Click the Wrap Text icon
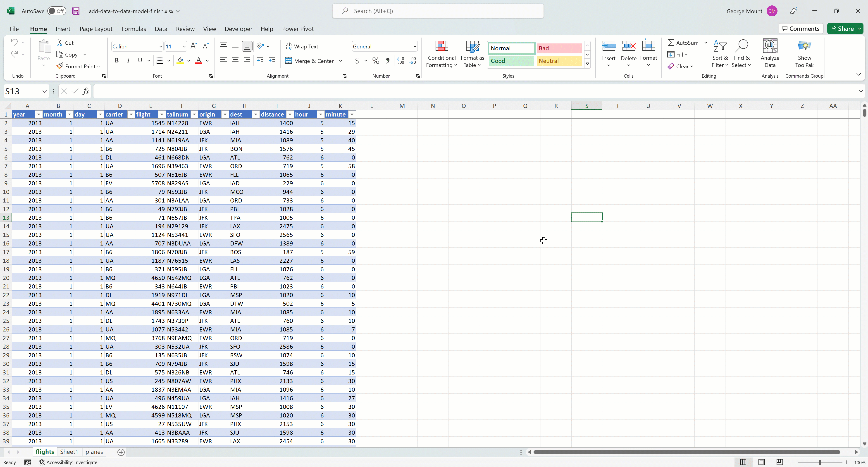 pos(302,47)
